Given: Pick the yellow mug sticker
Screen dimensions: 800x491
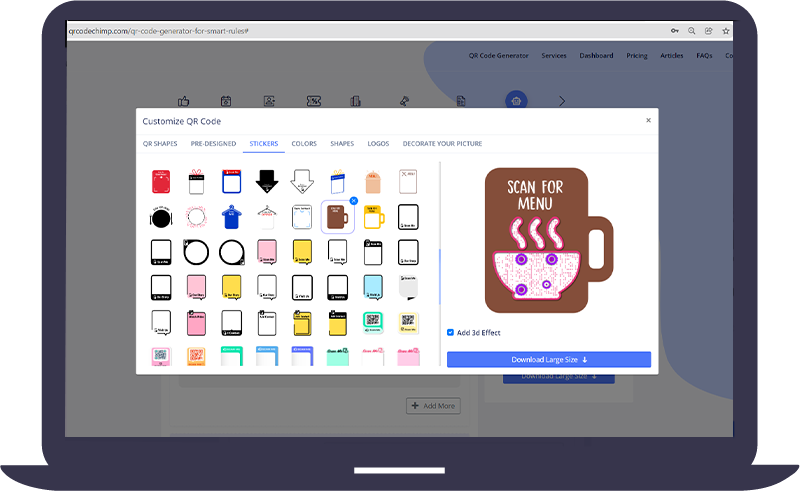Looking at the screenshot, I should (x=373, y=217).
